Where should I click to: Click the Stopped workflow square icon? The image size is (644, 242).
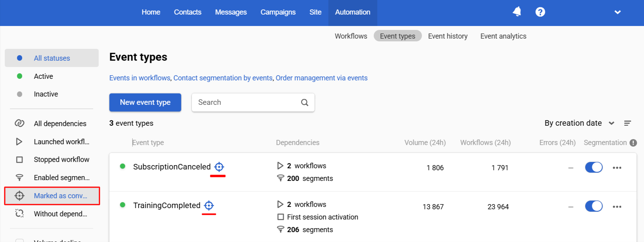click(19, 160)
